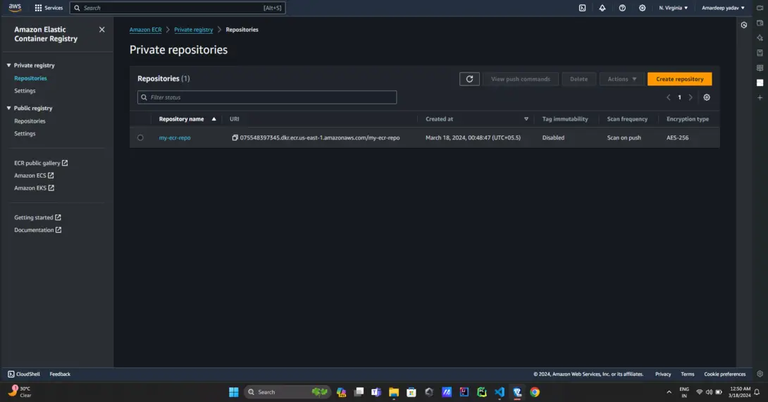Screen dimensions: 768x402
Task: Open the Windows notification bell
Action: 757,392
